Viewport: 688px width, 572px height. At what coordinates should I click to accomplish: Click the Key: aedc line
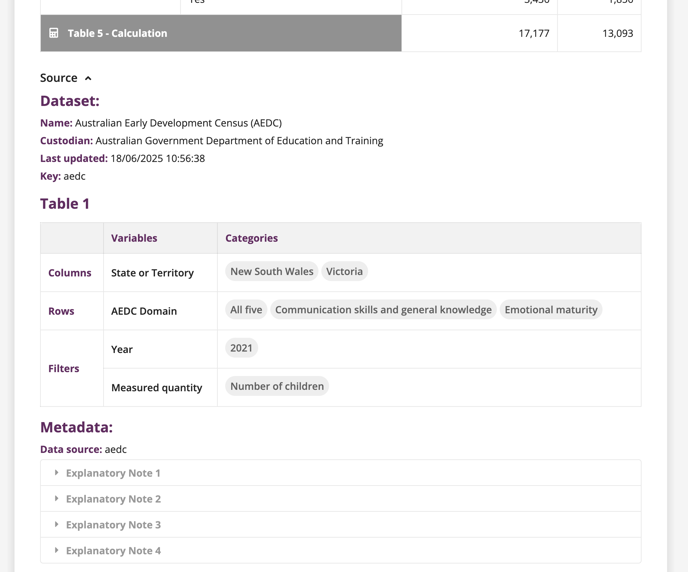[63, 176]
